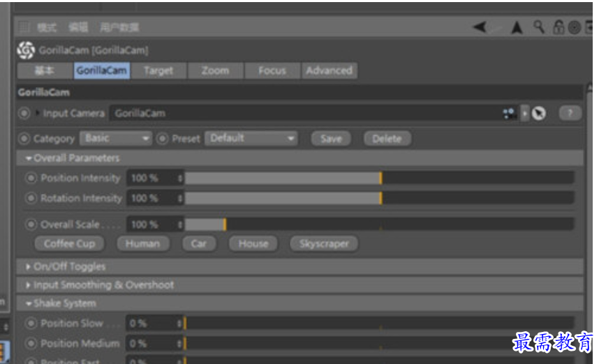
Task: Click Overall Scale value stepper arrows
Action: point(180,225)
